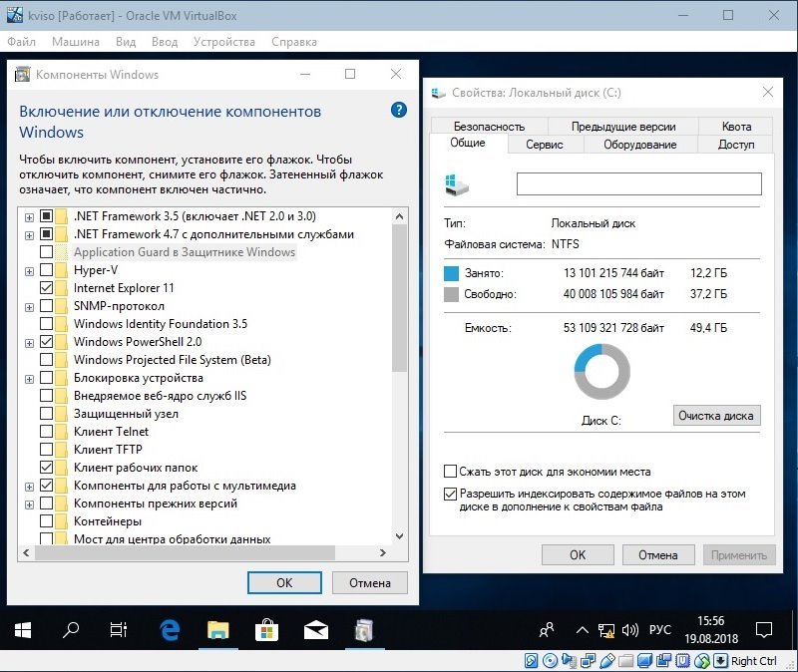798x672 pixels.
Task: Open the shared folders indicator icon
Action: [625, 661]
